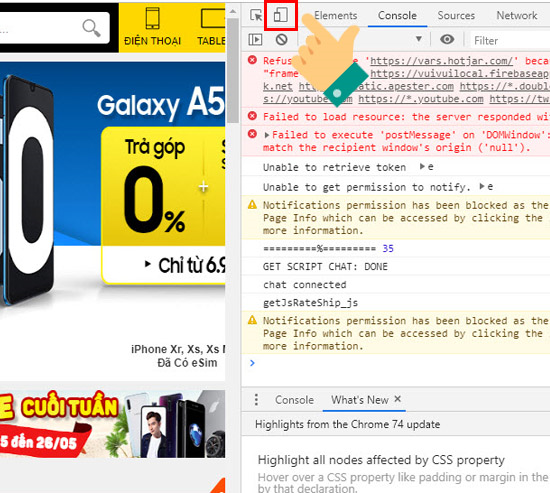Click the blue value 35 in the log
The height and width of the screenshot is (493, 550).
pyautogui.click(x=388, y=249)
